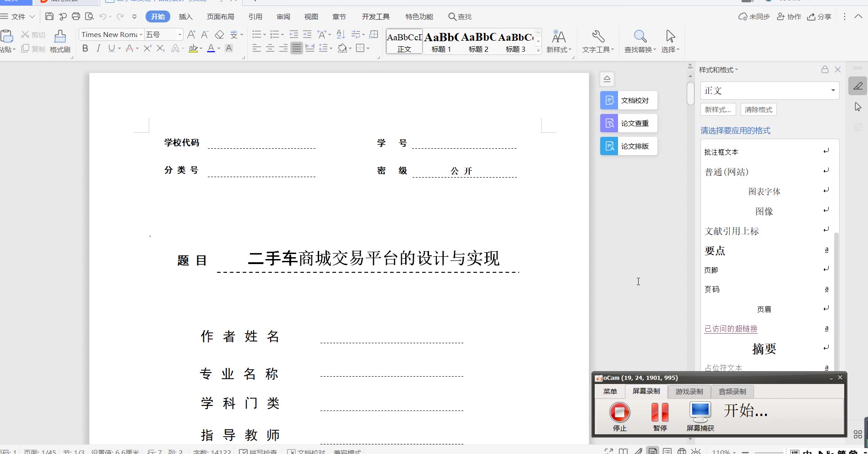The width and height of the screenshot is (868, 454).
Task: Switch to the 页面布局 ribbon tab
Action: pos(220,17)
